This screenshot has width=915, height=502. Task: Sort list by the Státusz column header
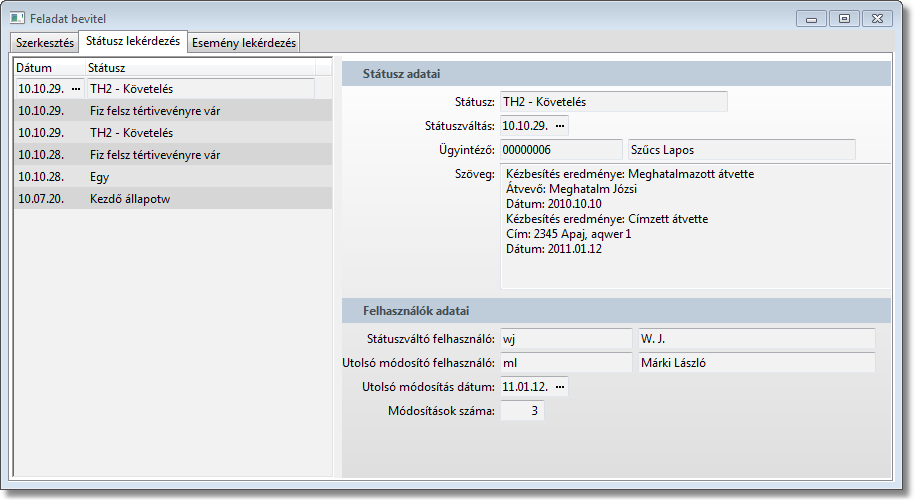(x=200, y=68)
